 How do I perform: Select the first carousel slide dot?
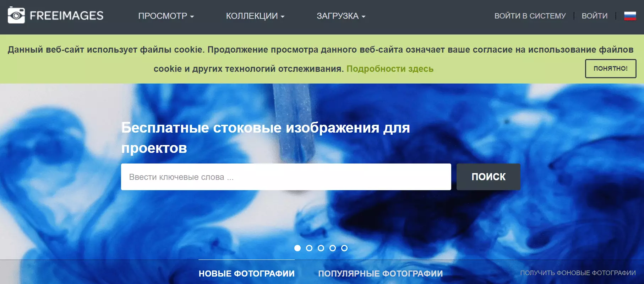[x=298, y=248]
